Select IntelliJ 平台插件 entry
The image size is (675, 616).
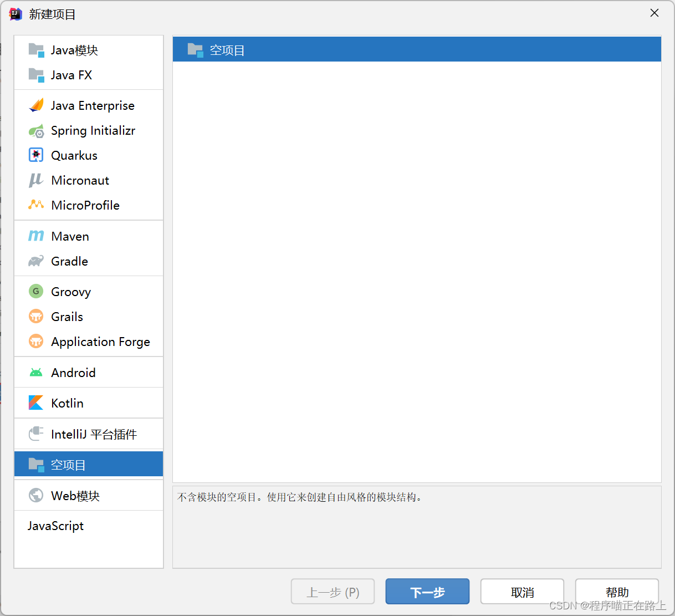89,434
